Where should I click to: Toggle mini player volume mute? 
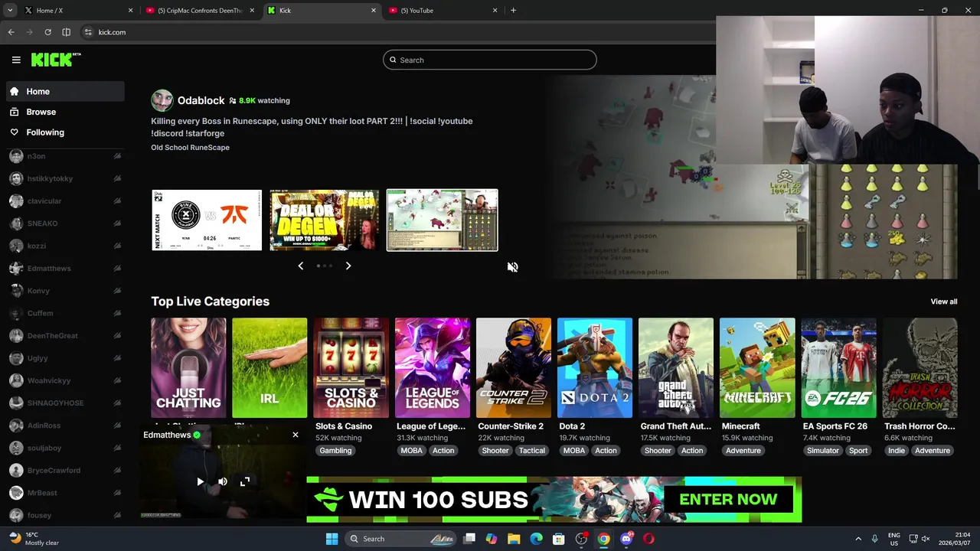point(222,481)
